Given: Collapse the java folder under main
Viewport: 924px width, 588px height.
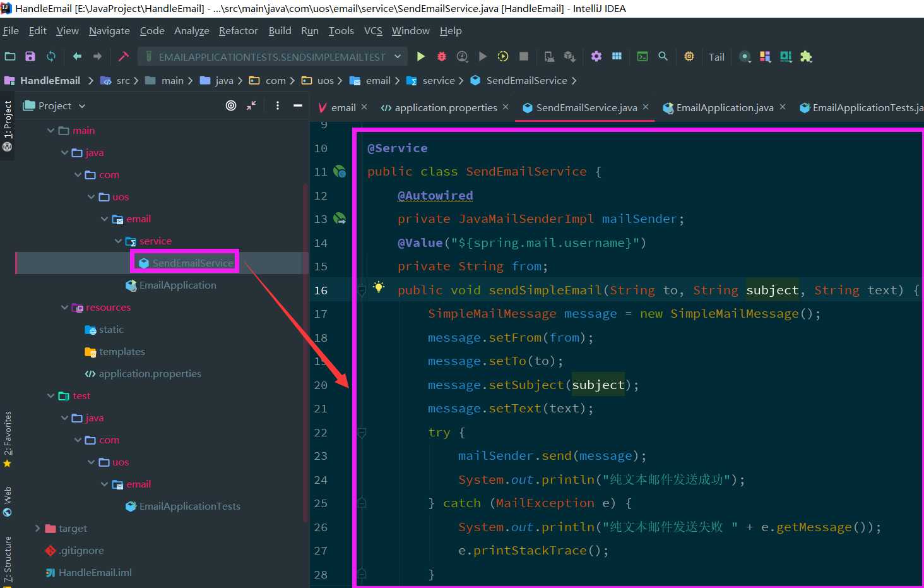Looking at the screenshot, I should coord(64,152).
